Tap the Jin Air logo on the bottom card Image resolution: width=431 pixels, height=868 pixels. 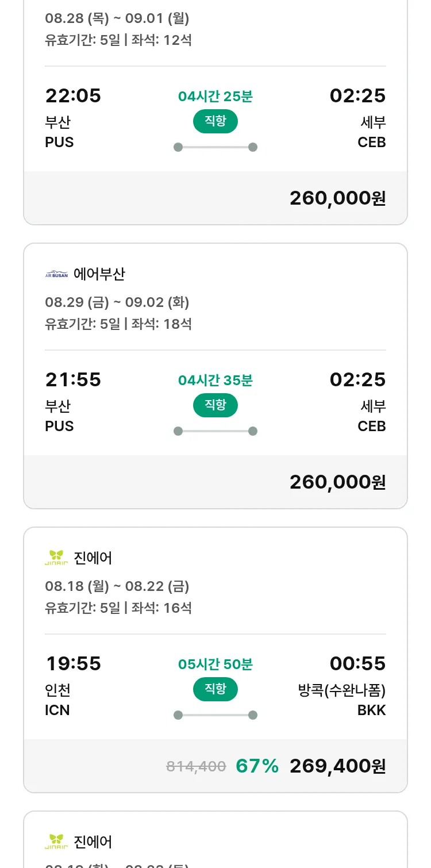click(56, 842)
